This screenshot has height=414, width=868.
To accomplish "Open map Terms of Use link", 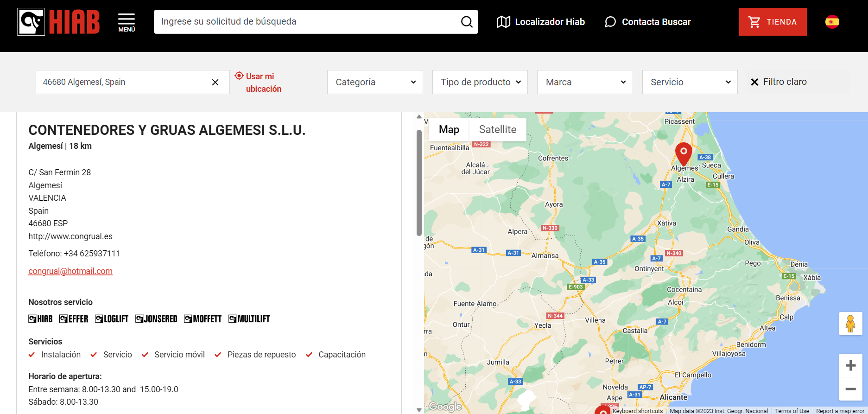I will pyautogui.click(x=792, y=411).
